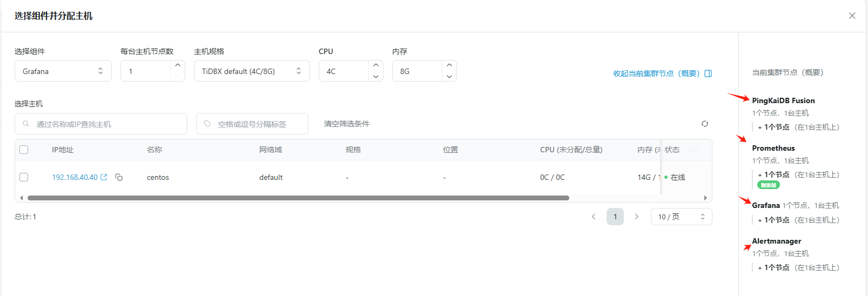Screen dimensions: 868x296
Task: Click the 总计:1 total label
Action: [x=25, y=217]
